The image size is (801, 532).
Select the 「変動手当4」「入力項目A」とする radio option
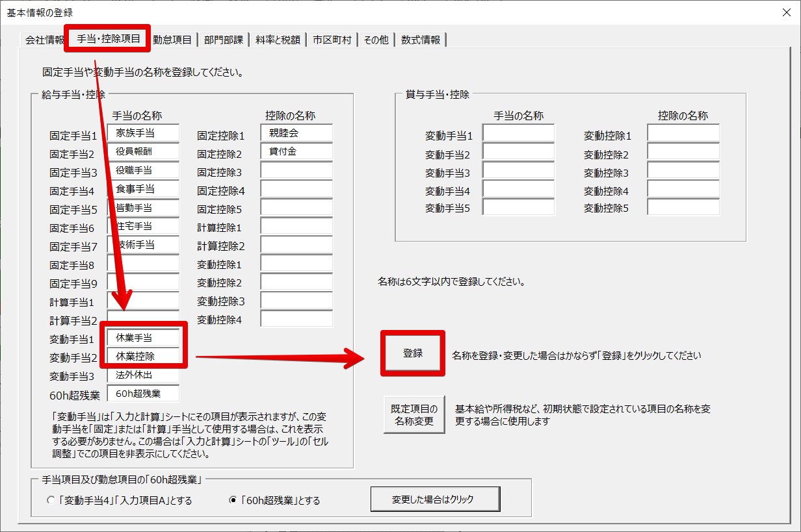tap(51, 501)
